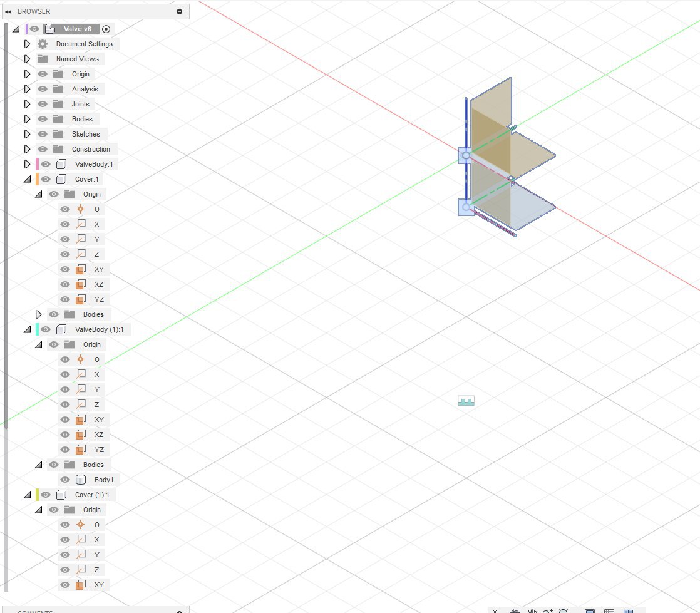The image size is (700, 613).
Task: Expand the ValveBody:1 component
Action: 27,164
